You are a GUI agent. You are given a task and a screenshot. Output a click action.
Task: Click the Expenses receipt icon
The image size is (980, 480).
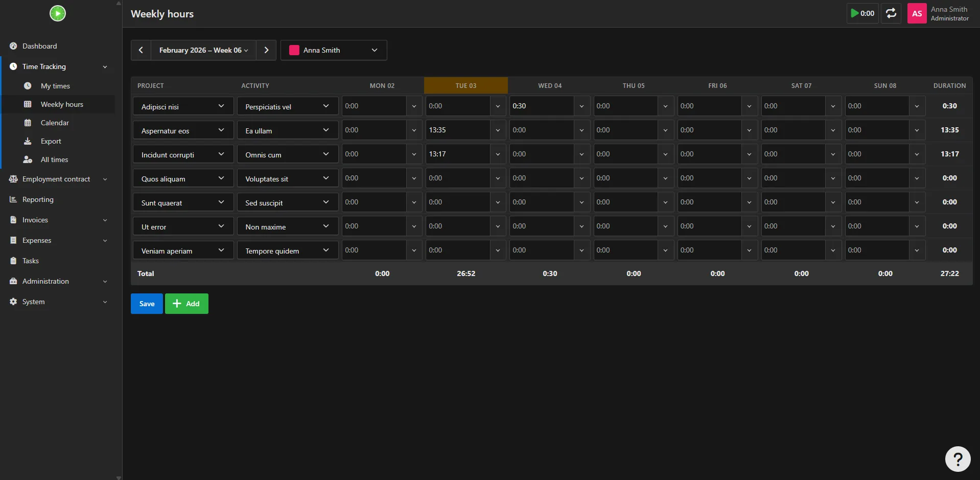click(13, 240)
